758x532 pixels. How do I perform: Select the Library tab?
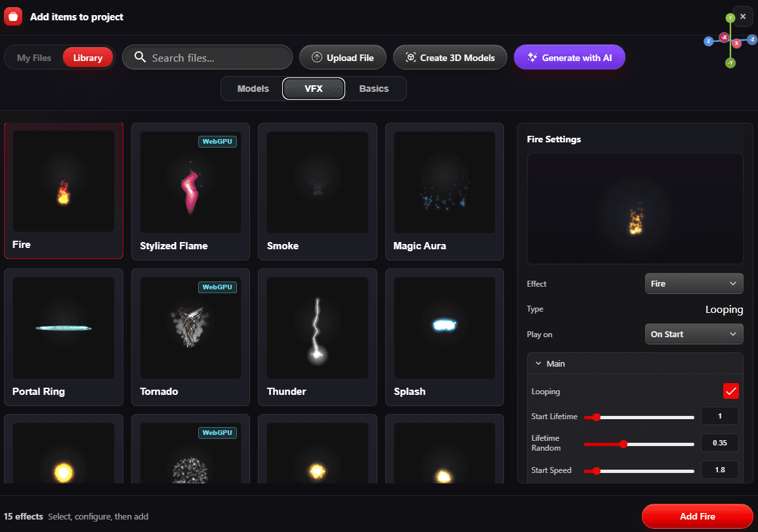click(87, 58)
